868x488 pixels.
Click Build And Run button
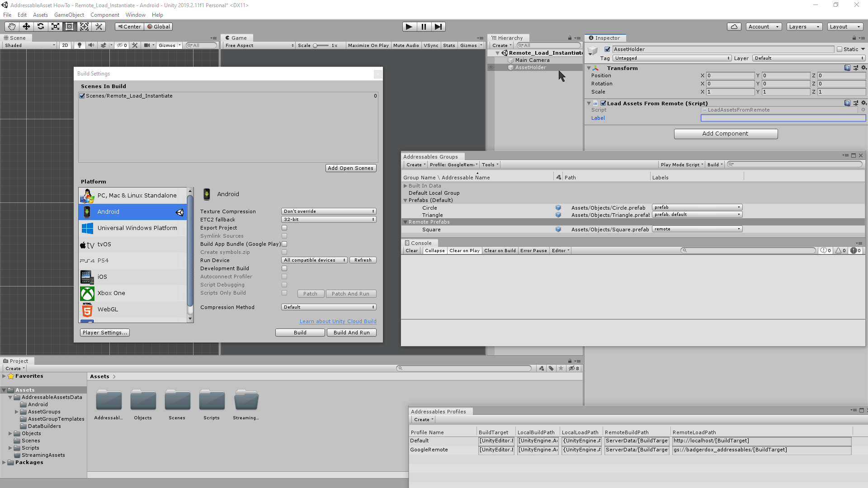click(x=351, y=333)
